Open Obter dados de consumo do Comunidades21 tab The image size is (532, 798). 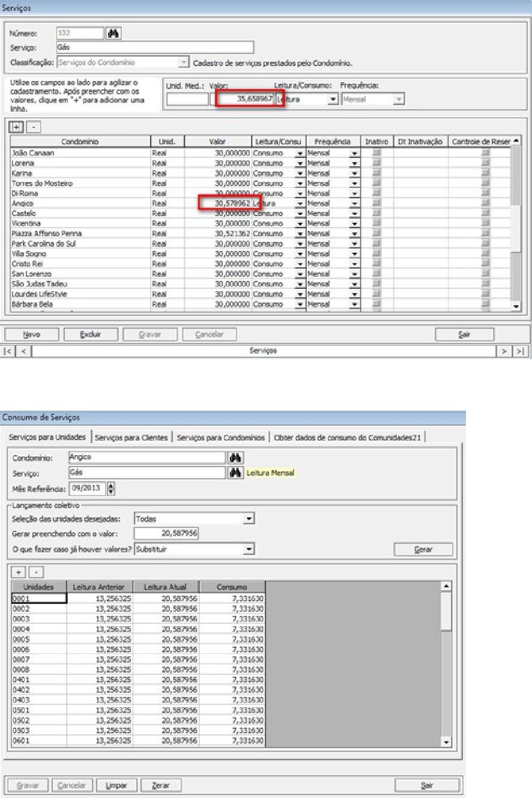[x=348, y=438]
